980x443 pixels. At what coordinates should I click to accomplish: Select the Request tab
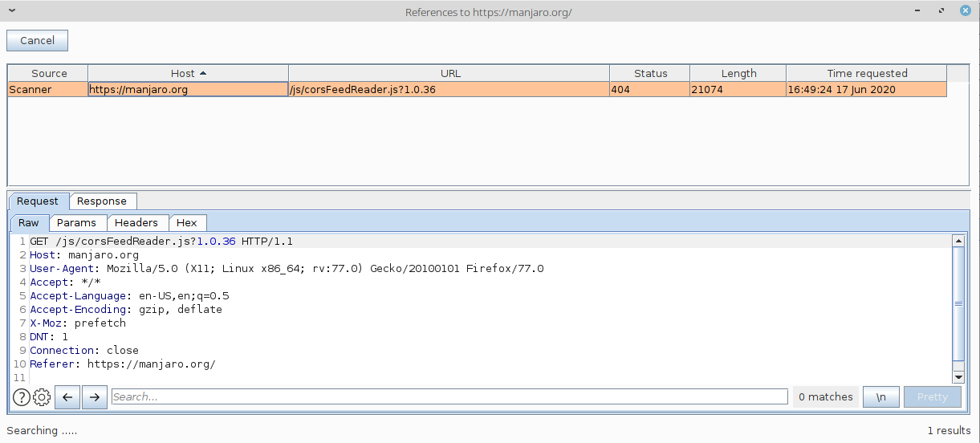tap(38, 201)
